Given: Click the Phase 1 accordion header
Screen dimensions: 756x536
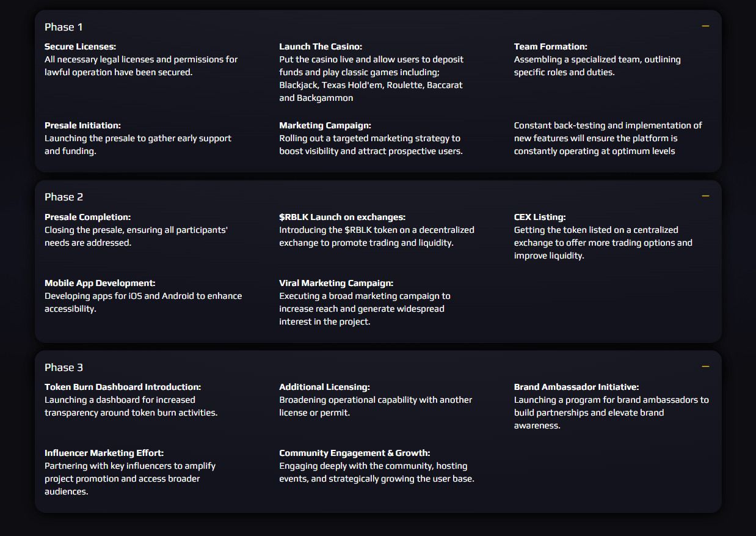Looking at the screenshot, I should tap(378, 27).
